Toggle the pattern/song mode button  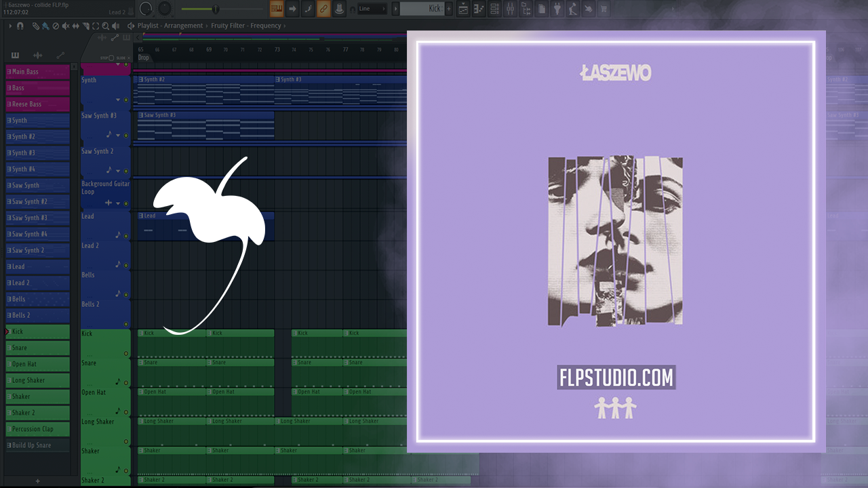(276, 9)
